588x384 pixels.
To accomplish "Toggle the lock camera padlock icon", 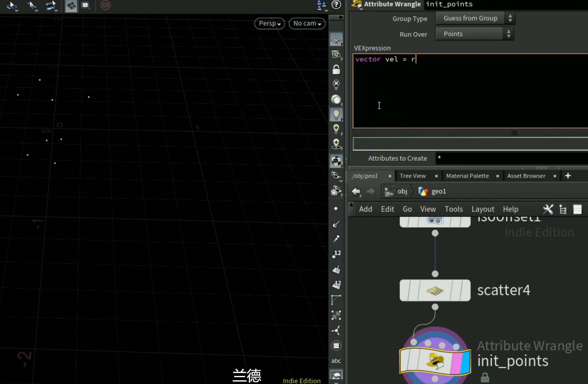I will point(336,69).
